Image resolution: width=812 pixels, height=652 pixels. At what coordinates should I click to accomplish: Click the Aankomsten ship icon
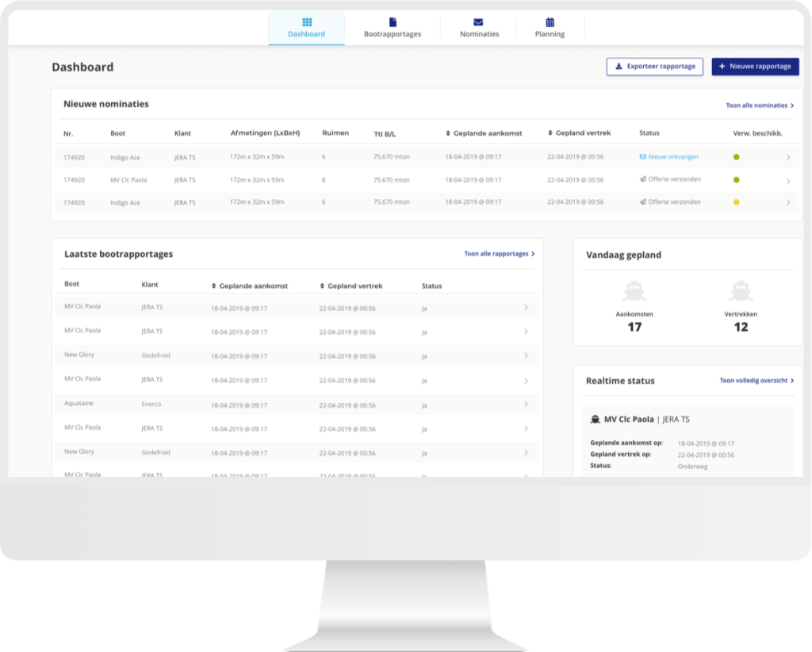[634, 292]
